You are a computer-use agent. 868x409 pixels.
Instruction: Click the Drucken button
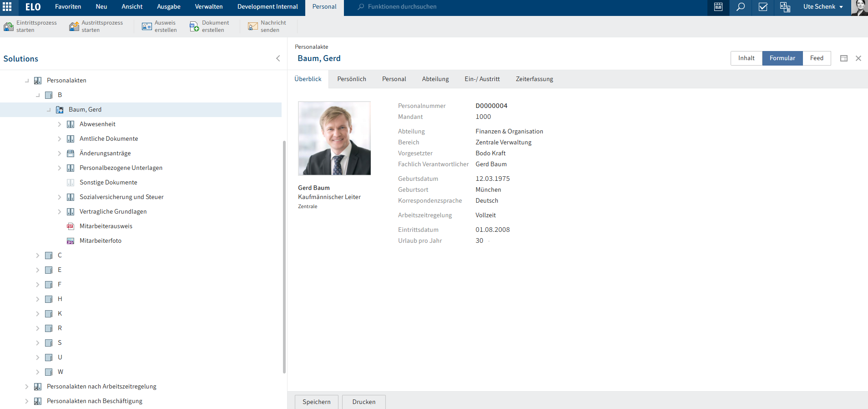pos(363,402)
